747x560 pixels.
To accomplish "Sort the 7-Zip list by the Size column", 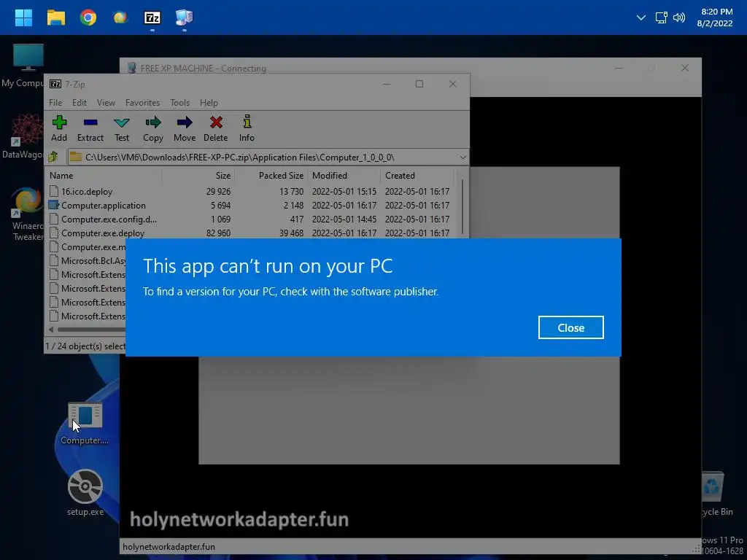I will [x=198, y=175].
